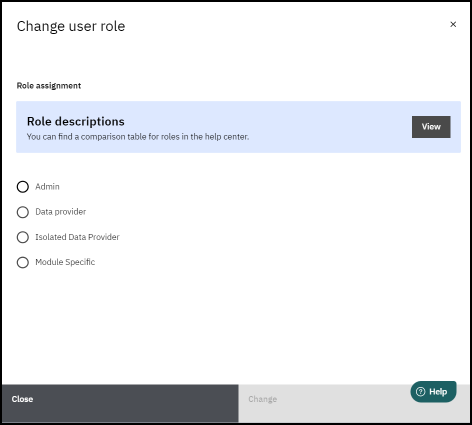The image size is (472, 425).
Task: Click the Role descriptions heading
Action: click(76, 121)
